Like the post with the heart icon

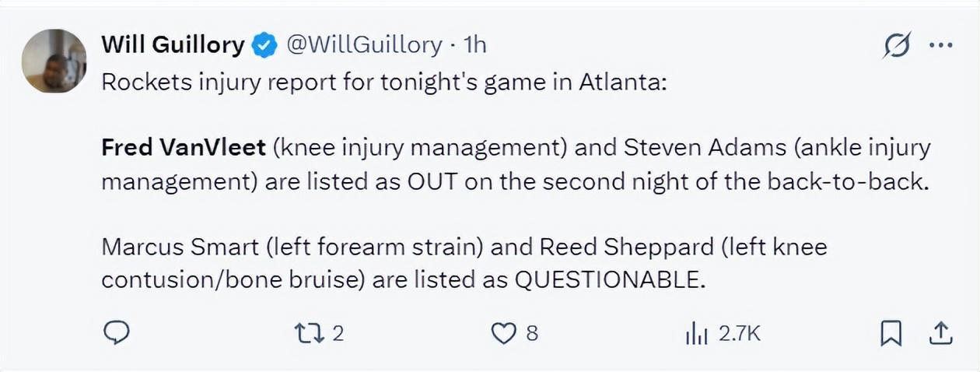click(x=505, y=333)
